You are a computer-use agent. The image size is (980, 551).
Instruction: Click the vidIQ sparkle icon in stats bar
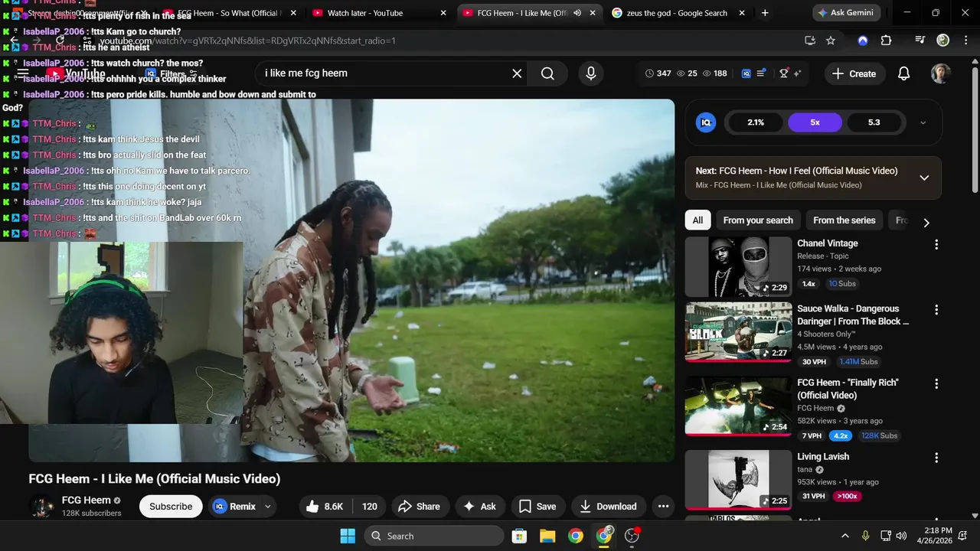click(797, 73)
